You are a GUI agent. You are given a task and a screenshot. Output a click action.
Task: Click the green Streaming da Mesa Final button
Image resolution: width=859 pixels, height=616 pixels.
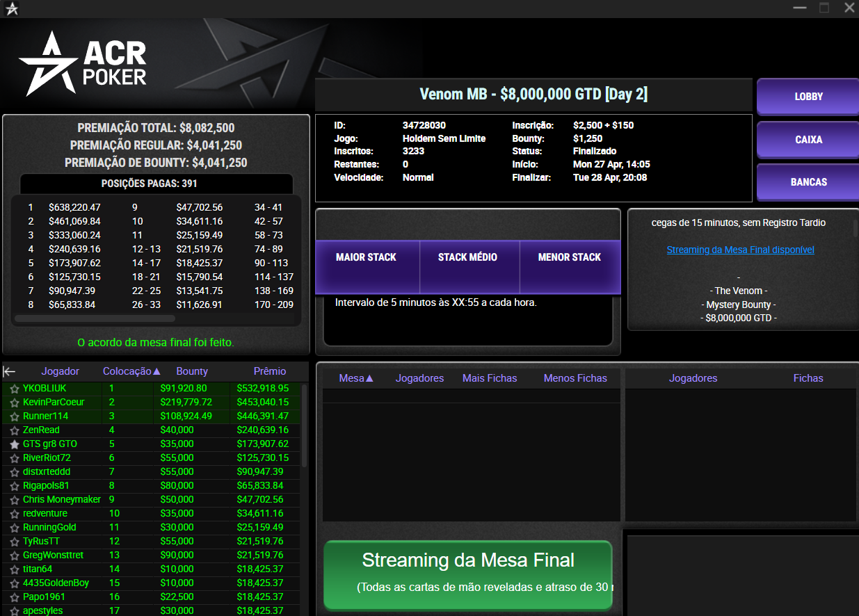click(x=467, y=576)
